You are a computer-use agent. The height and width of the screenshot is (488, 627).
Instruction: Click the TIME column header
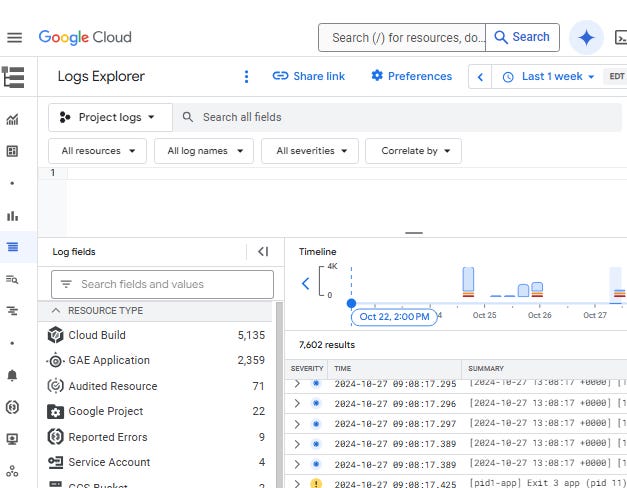[343, 368]
